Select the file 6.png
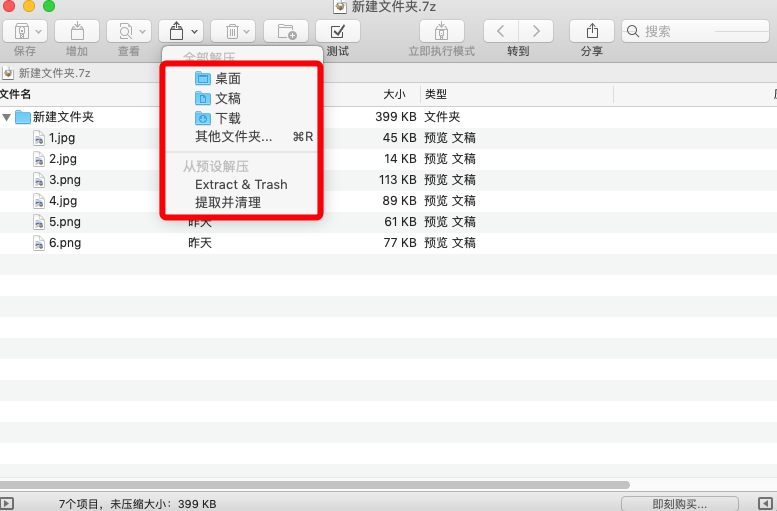The width and height of the screenshot is (777, 511). pos(388,243)
